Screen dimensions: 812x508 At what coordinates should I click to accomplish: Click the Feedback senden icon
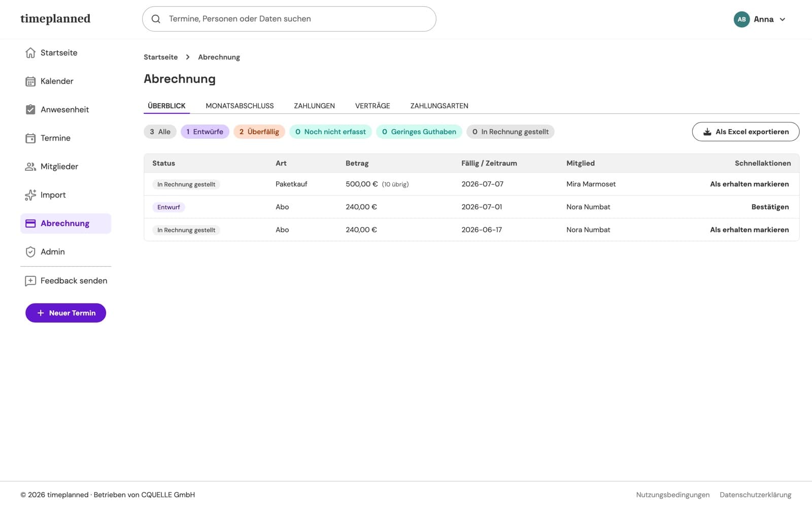[30, 281]
